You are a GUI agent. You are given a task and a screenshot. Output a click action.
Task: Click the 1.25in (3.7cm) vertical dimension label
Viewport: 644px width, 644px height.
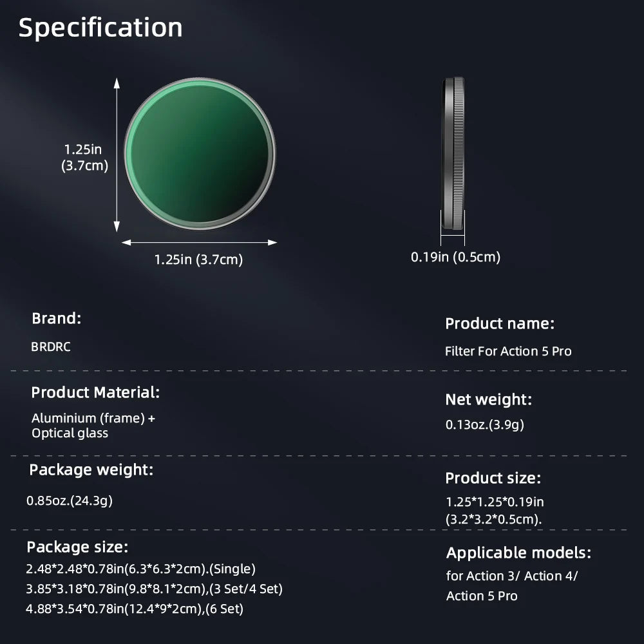(84, 157)
